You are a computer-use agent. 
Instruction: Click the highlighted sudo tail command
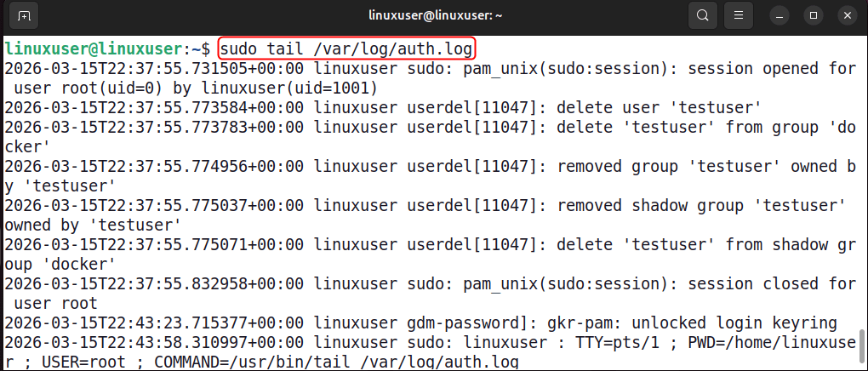coord(347,48)
